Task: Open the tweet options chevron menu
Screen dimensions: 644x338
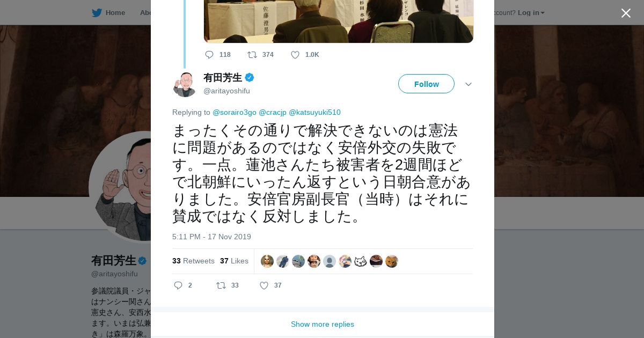Action: click(468, 84)
